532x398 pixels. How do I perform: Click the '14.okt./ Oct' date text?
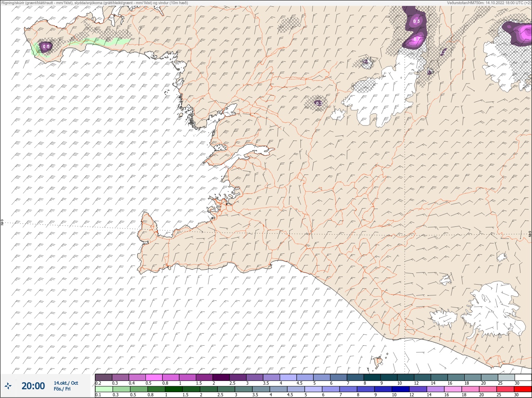coord(66,383)
